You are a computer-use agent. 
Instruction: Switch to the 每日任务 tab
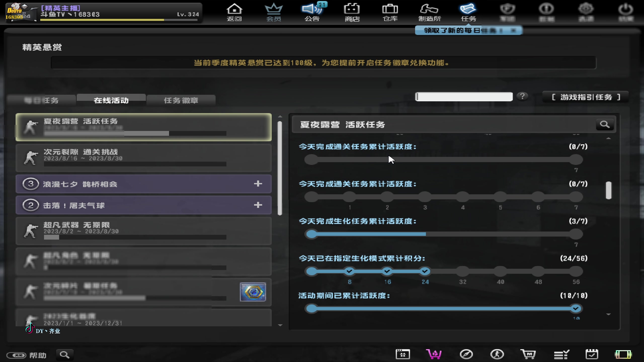[x=42, y=101]
